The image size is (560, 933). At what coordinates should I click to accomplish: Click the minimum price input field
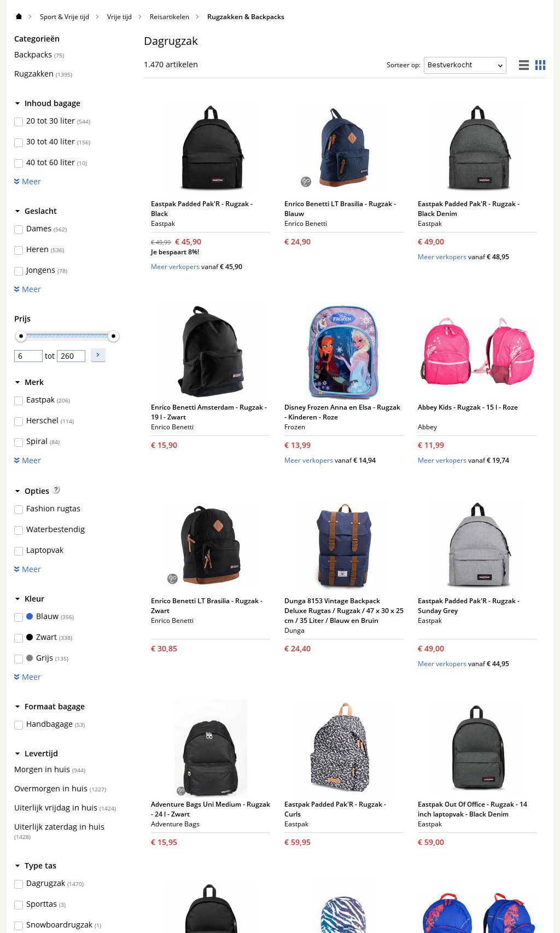coord(28,356)
